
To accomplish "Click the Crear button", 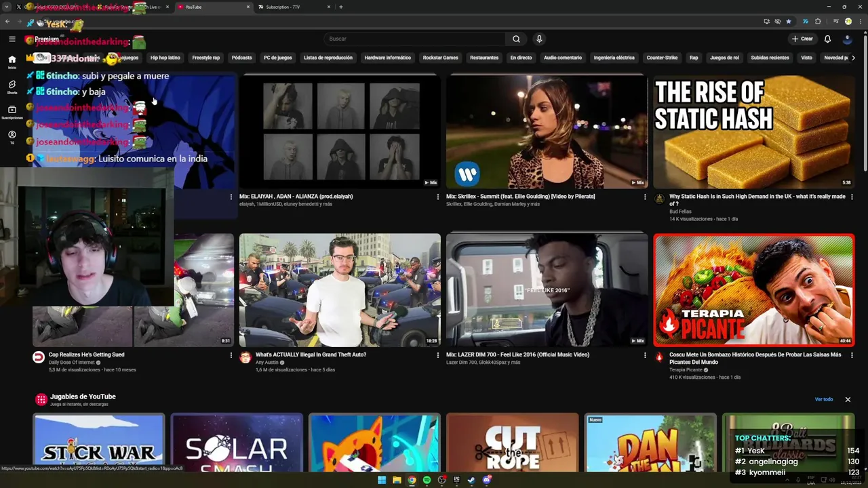I will tap(802, 39).
